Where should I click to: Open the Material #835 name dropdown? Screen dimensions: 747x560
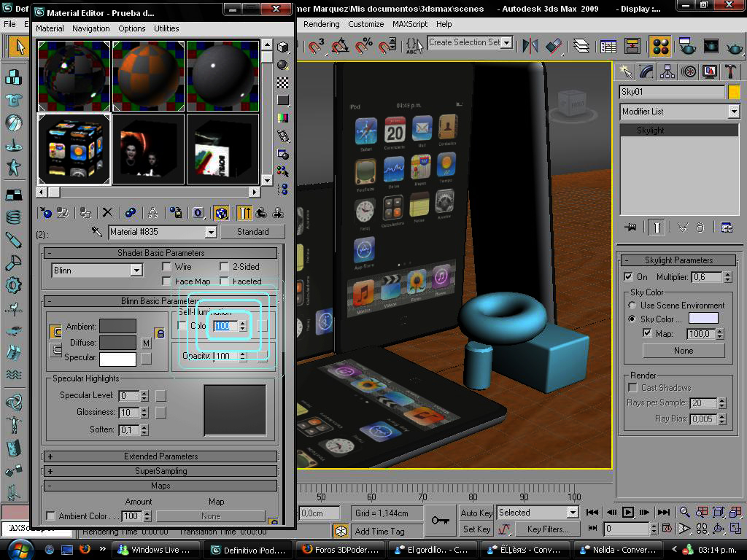click(211, 232)
